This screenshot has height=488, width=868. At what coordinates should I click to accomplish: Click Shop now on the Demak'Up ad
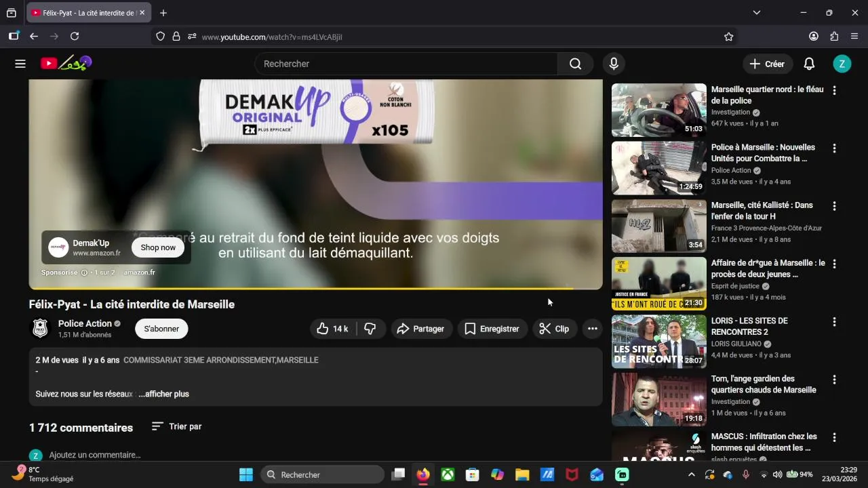[158, 247]
